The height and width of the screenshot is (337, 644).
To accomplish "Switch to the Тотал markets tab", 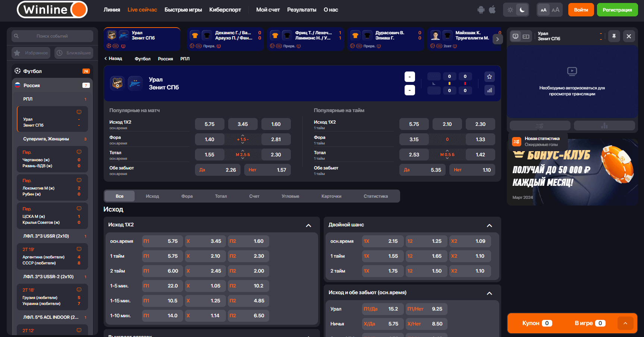I will coord(221,196).
